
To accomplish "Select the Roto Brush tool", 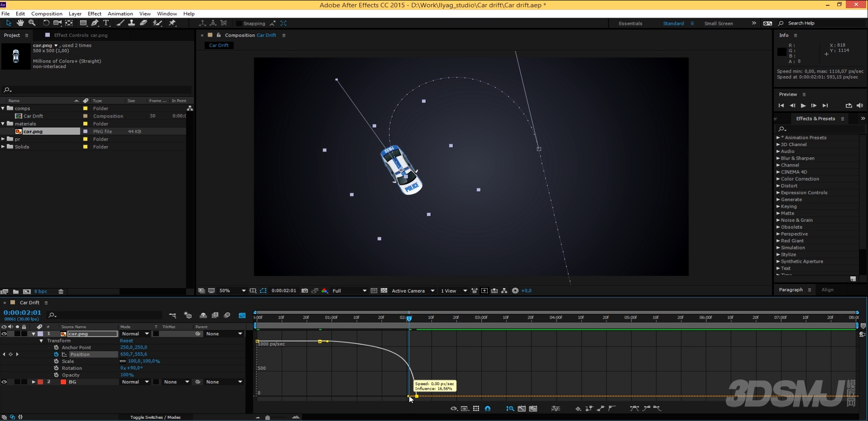I will tap(157, 23).
